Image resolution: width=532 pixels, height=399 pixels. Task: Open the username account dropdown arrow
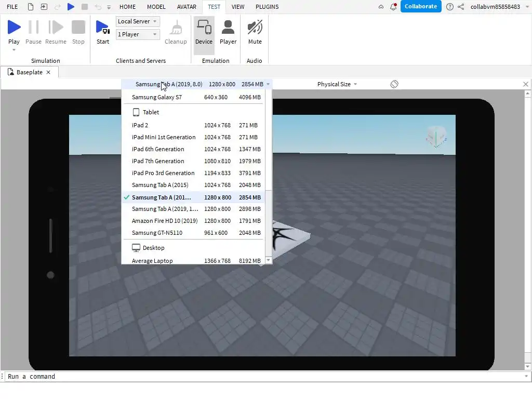(527, 6)
